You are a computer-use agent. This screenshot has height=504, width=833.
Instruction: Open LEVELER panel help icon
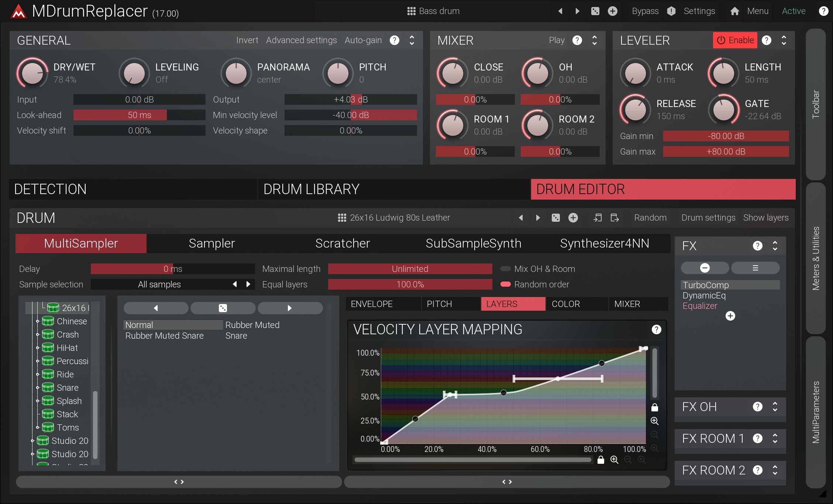click(767, 40)
